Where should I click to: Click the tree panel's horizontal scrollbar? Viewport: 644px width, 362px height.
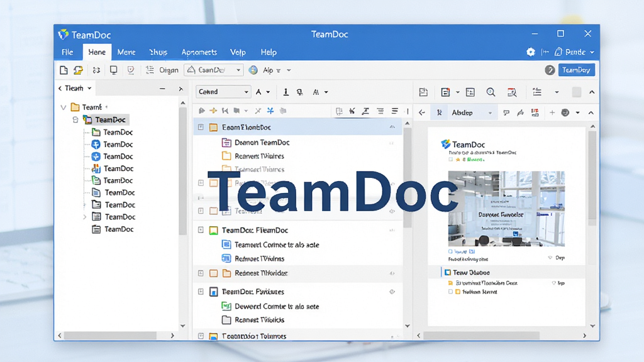point(110,336)
